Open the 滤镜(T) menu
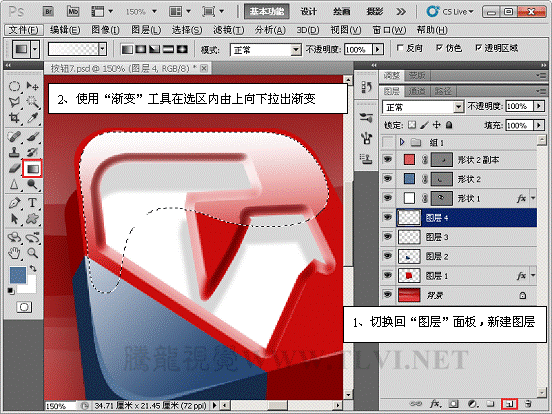The height and width of the screenshot is (414, 552). [x=228, y=30]
